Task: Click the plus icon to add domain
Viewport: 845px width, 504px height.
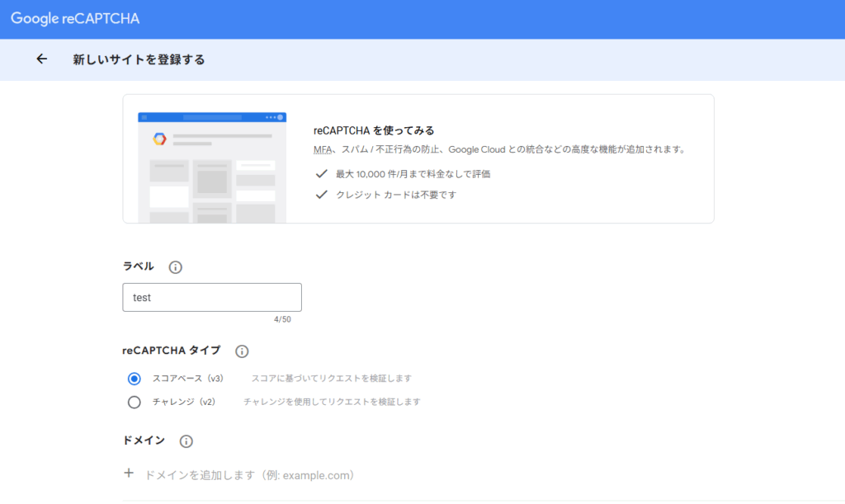Action: point(128,473)
